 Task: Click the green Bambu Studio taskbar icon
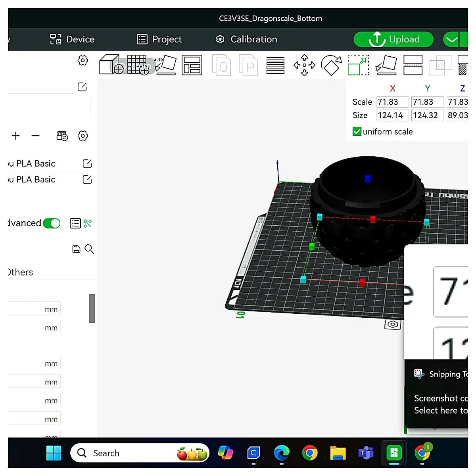[394, 453]
